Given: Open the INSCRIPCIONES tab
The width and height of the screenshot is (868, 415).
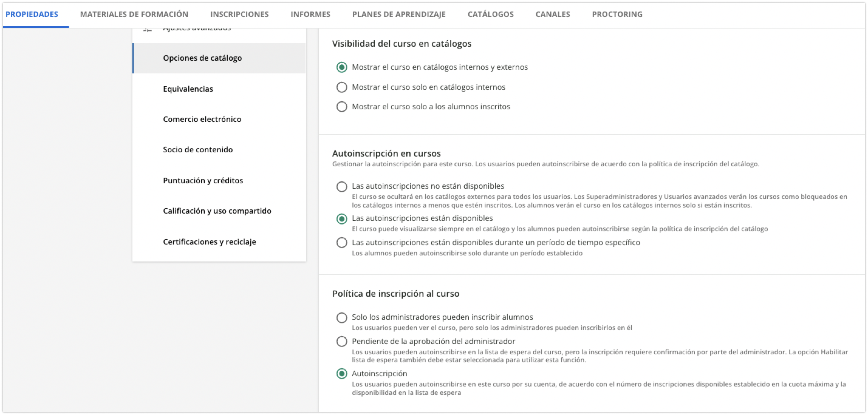Looking at the screenshot, I should pos(239,14).
